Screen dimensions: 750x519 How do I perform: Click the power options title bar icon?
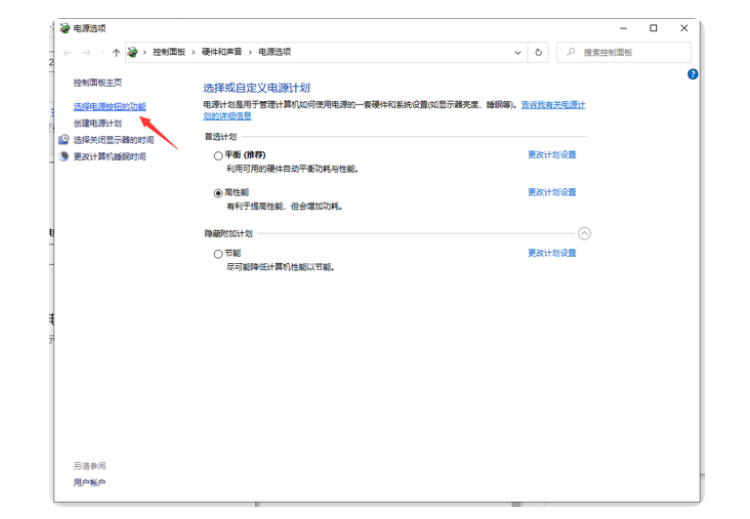66,28
